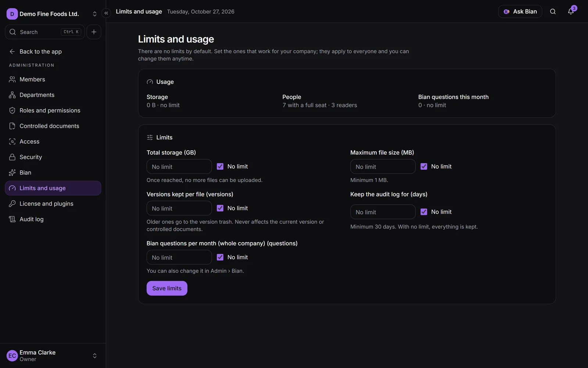The height and width of the screenshot is (368, 588).
Task: Open Ask Bian assistant
Action: point(520,11)
